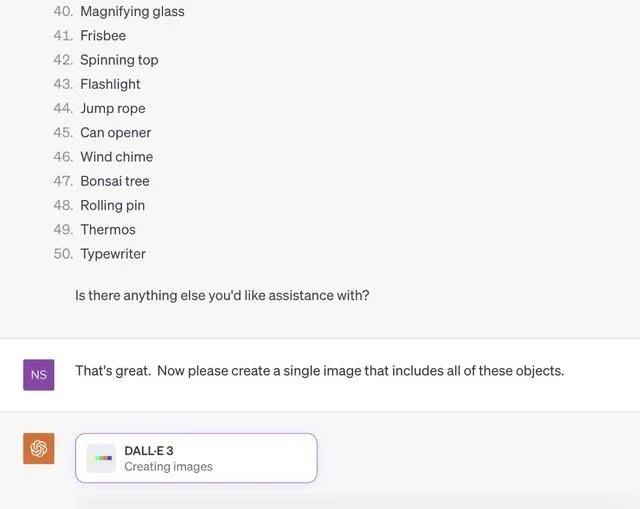This screenshot has width=640, height=509.
Task: Click the 'Frisbee' list item
Action: click(x=103, y=35)
